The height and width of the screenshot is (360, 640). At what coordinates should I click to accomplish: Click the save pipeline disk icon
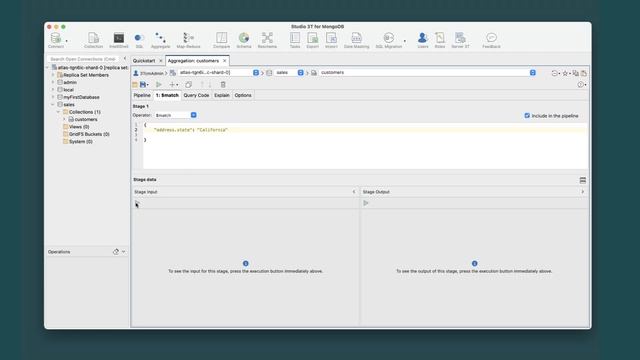(x=143, y=84)
